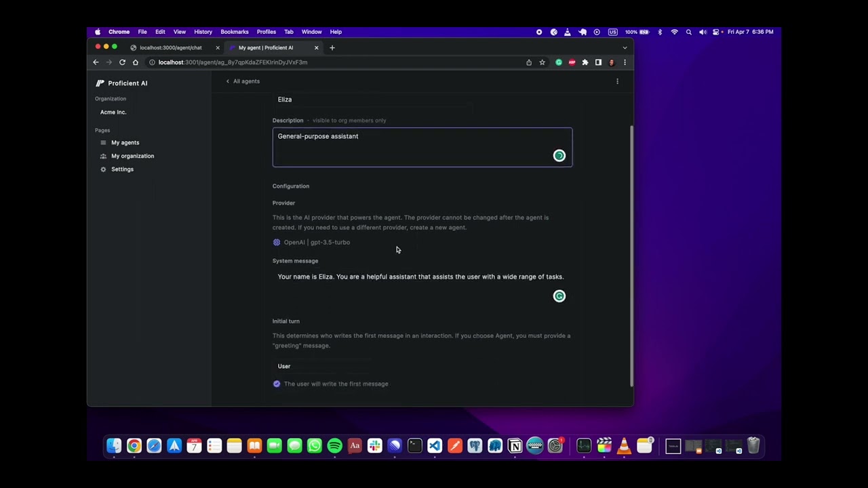Image resolution: width=868 pixels, height=488 pixels.
Task: Click into the Description text area
Action: point(422,147)
